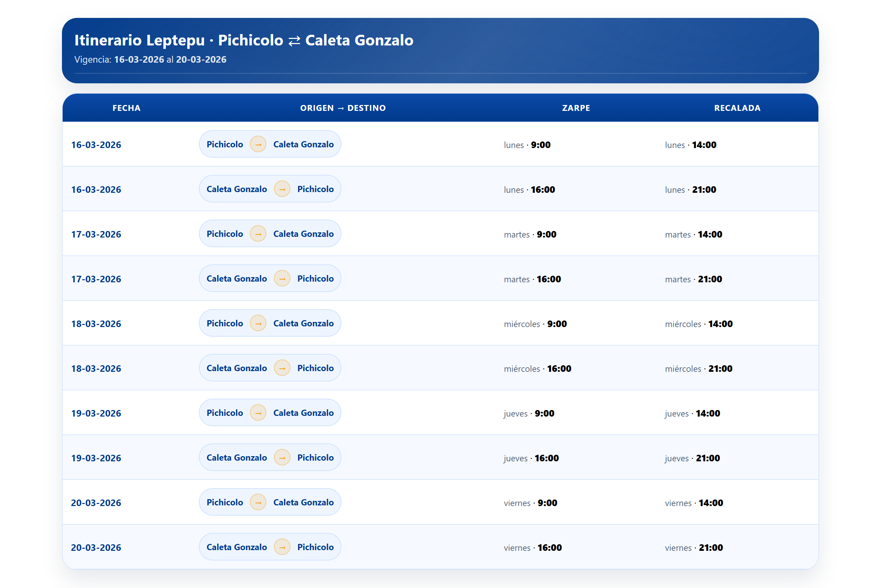Click the ORIGEN → DESTINO column header
The height and width of the screenshot is (588, 881).
point(343,108)
